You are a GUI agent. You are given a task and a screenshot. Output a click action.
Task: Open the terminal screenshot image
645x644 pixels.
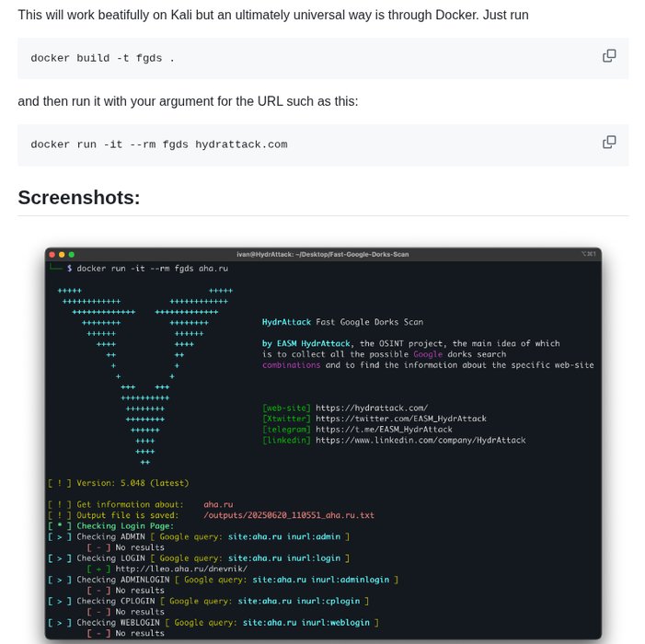tap(323, 443)
